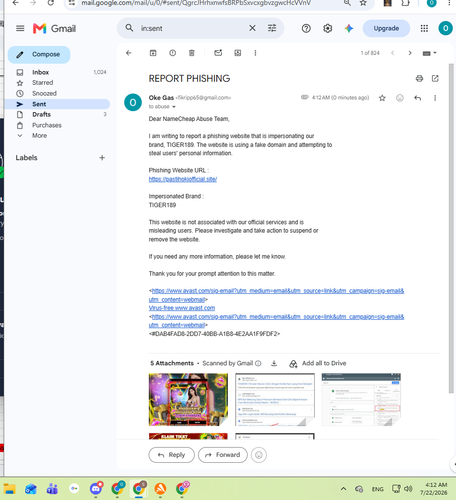The height and width of the screenshot is (500, 456).
Task: Mark the message as unread
Action: click(218, 53)
